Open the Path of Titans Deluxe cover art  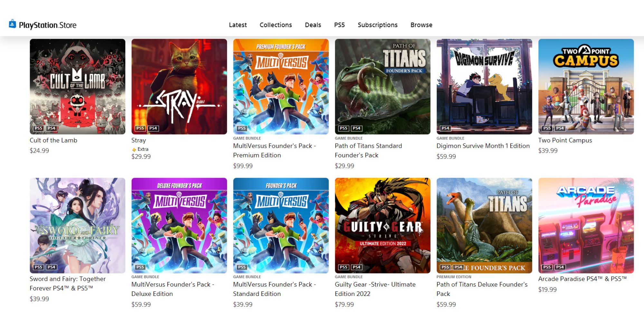click(x=484, y=225)
